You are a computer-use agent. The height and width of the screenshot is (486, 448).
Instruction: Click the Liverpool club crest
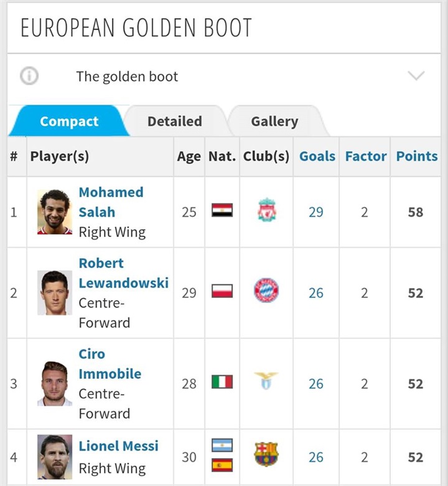coord(266,210)
